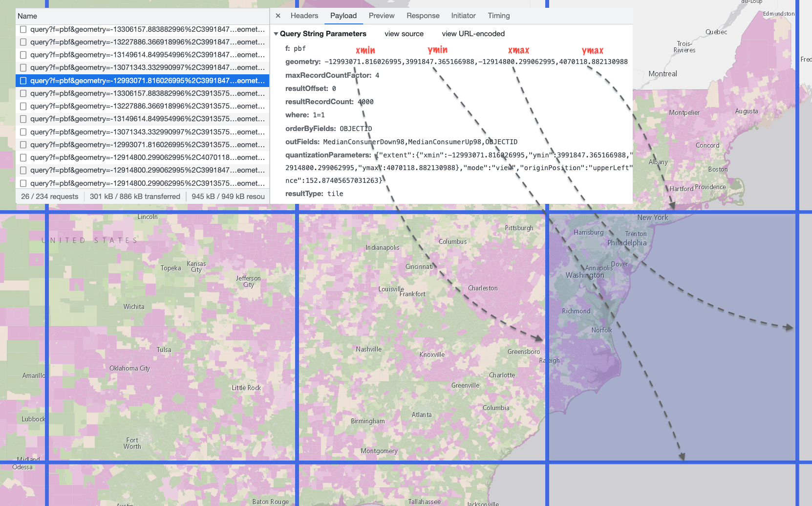812x506 pixels.
Task: Click the resultOffset parameter
Action: point(311,88)
